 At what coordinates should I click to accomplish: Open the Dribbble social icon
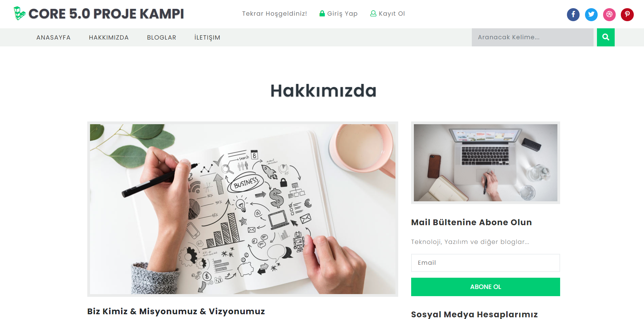pos(609,15)
